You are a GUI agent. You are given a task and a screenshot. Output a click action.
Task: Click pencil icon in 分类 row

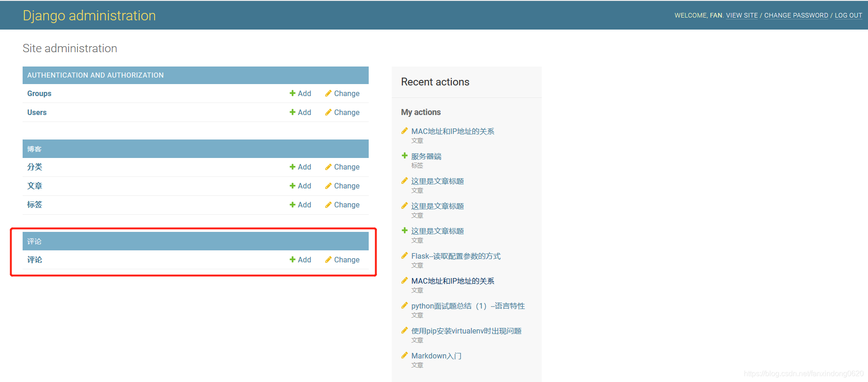pos(328,167)
